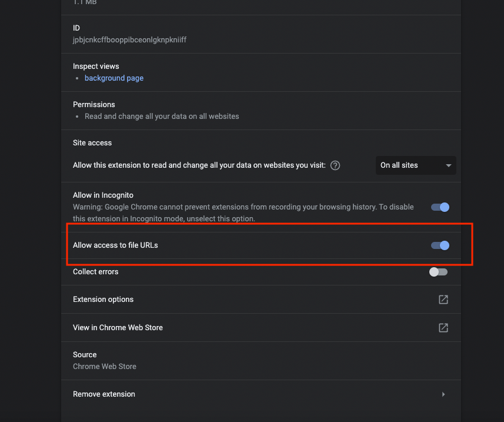Screen dimensions: 504x422
Task: Click View in Chrome Web Store external icon
Action: pyautogui.click(x=443, y=328)
